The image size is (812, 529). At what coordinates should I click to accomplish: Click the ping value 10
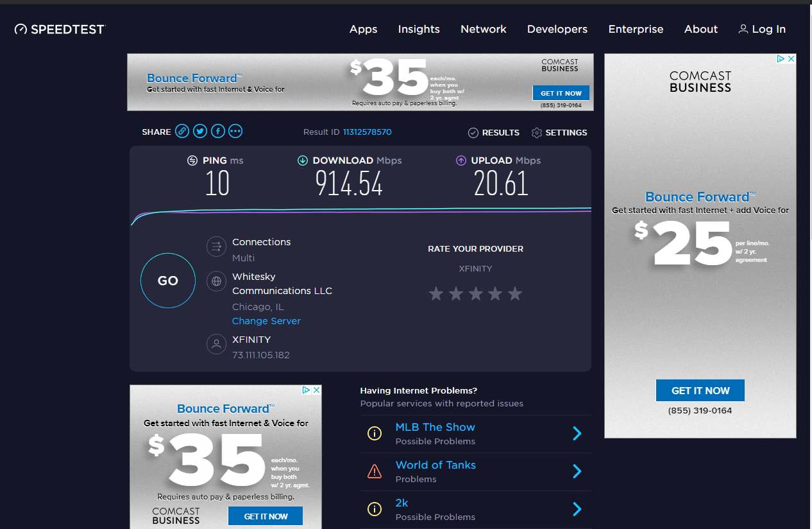(x=217, y=184)
